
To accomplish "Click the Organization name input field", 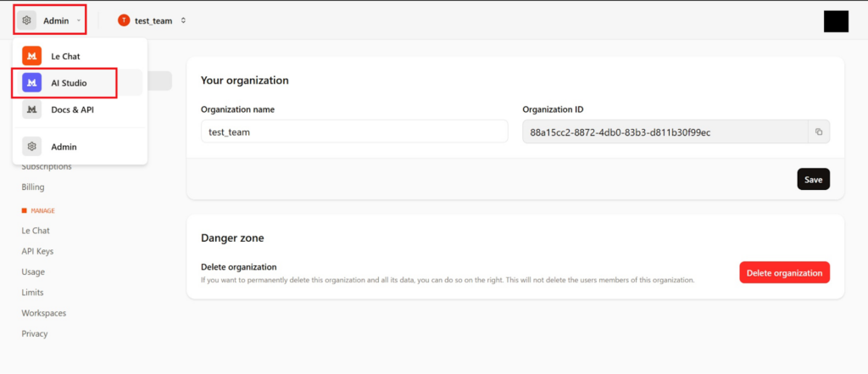I will 353,132.
